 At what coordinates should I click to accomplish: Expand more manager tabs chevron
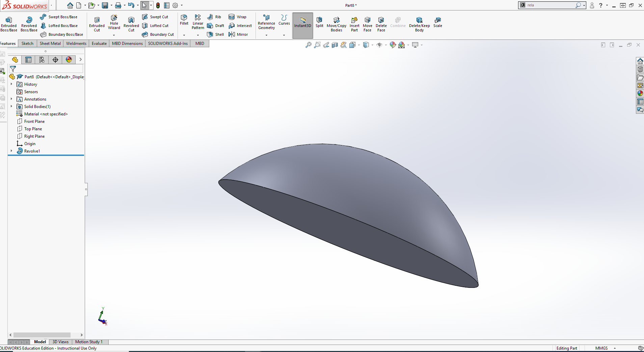80,59
